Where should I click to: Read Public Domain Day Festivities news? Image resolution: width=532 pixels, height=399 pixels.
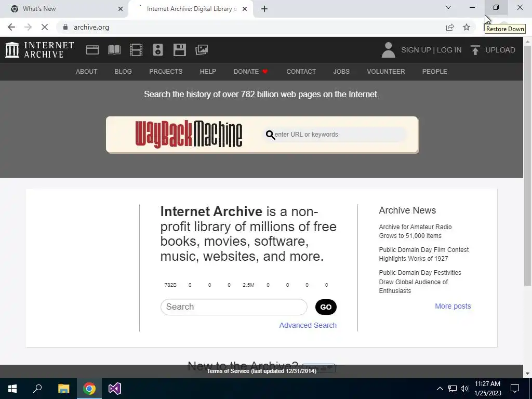point(420,282)
